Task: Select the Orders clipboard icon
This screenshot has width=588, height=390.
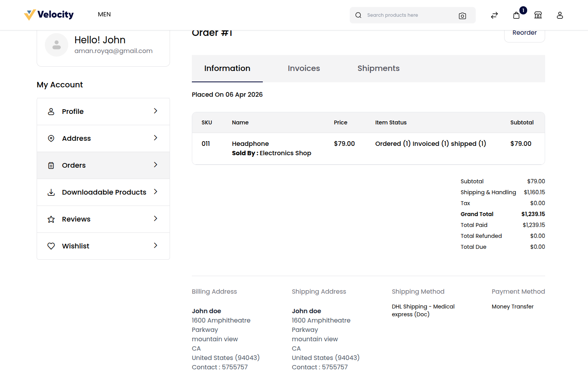Action: click(51, 165)
